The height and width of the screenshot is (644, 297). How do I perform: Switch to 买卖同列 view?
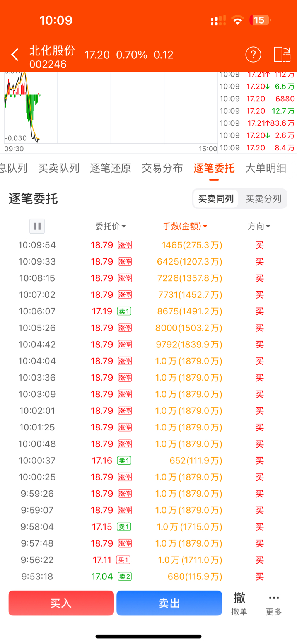216,199
